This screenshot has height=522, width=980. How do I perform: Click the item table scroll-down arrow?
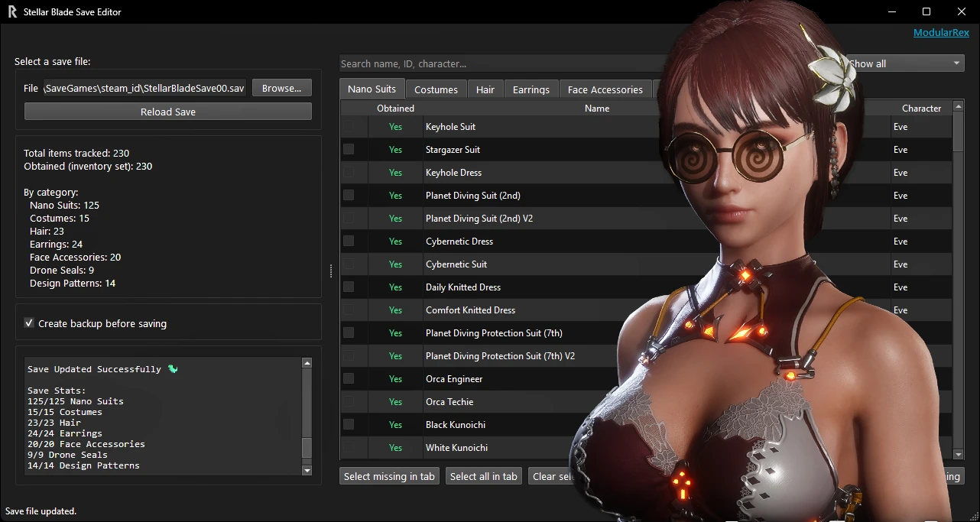(959, 454)
